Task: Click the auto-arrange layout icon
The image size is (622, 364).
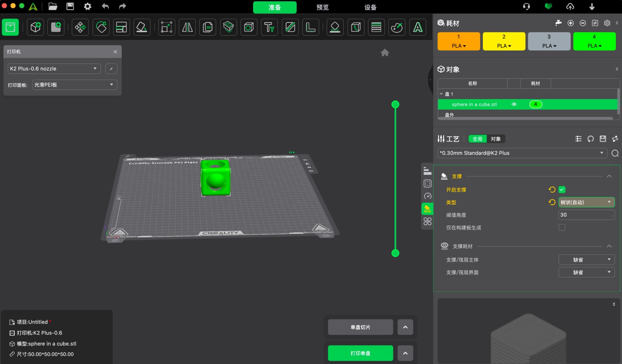Action: (x=122, y=27)
